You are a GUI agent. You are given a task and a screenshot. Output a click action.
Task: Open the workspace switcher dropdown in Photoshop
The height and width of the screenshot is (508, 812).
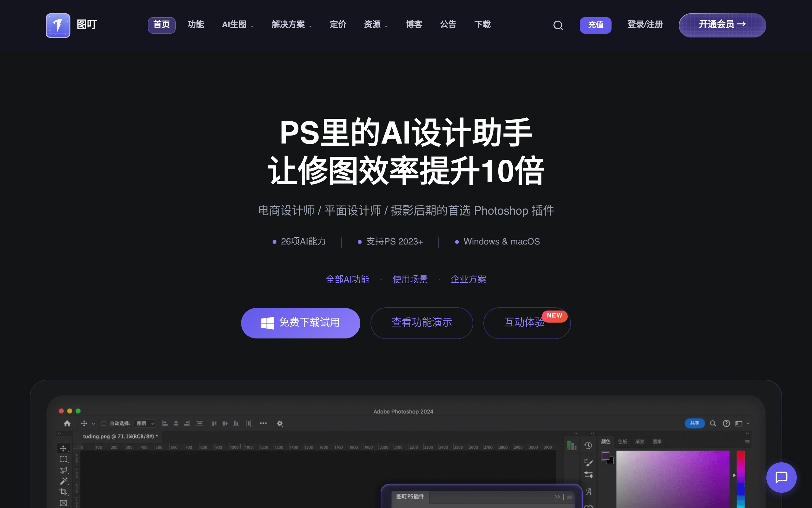tap(742, 423)
